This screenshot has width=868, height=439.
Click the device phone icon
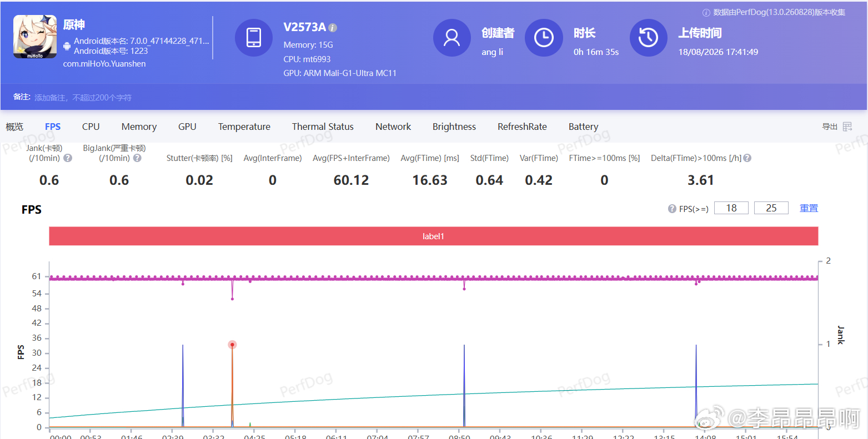point(254,38)
